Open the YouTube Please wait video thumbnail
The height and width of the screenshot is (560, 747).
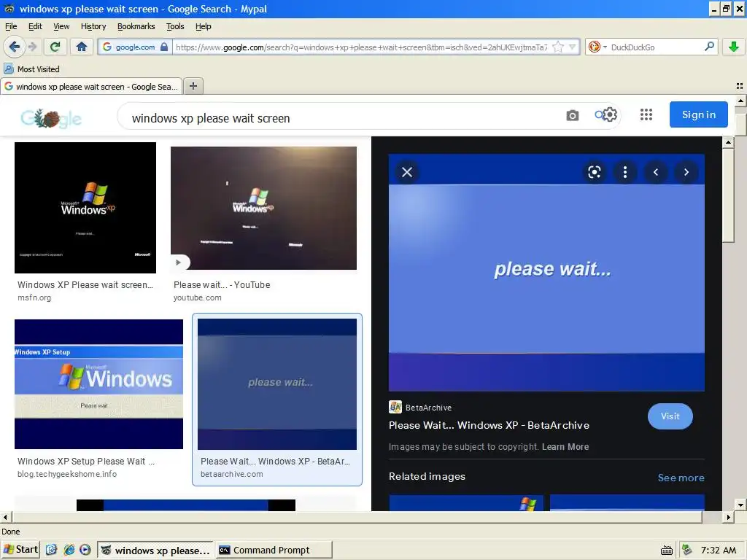263,208
